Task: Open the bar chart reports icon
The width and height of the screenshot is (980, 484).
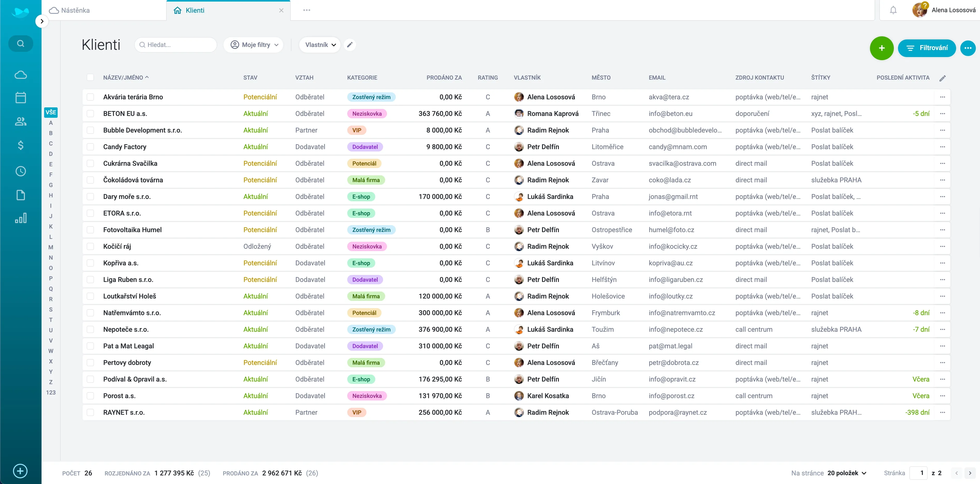Action: [21, 218]
